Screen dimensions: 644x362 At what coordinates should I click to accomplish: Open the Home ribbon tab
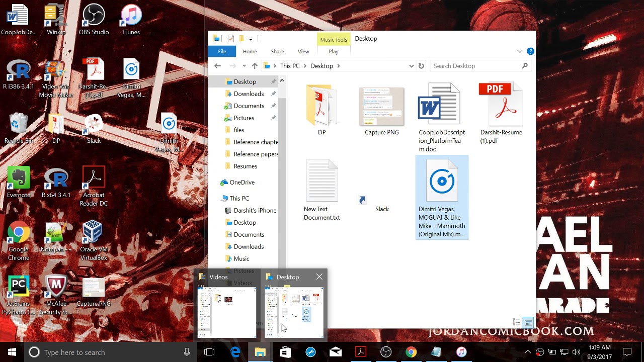(250, 51)
